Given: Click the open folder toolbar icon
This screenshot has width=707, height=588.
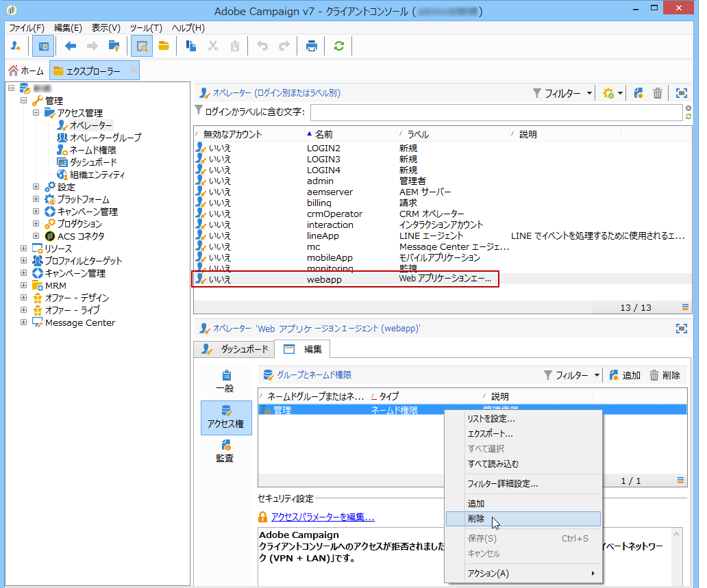Looking at the screenshot, I should pyautogui.click(x=164, y=46).
